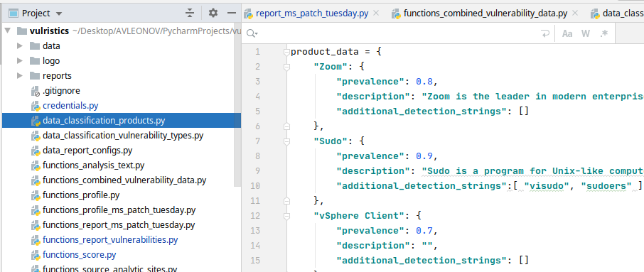
Task: Open functions_analysis_text.py
Action: coord(93,165)
